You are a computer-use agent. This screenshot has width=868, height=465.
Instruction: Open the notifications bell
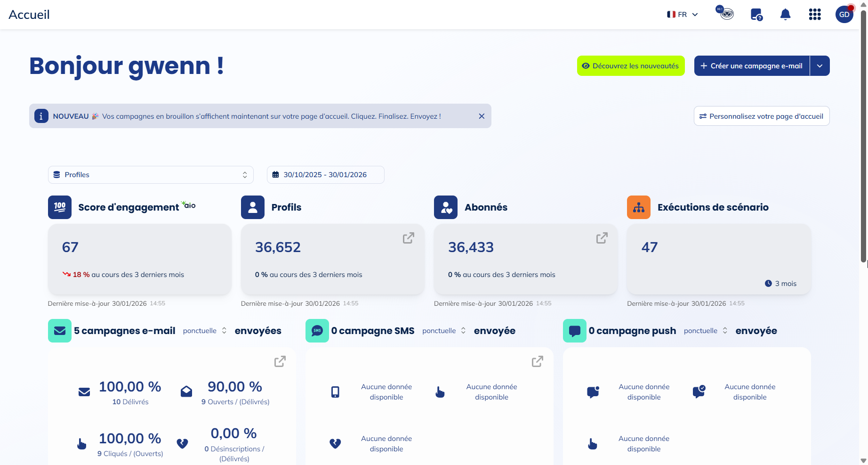pyautogui.click(x=785, y=15)
